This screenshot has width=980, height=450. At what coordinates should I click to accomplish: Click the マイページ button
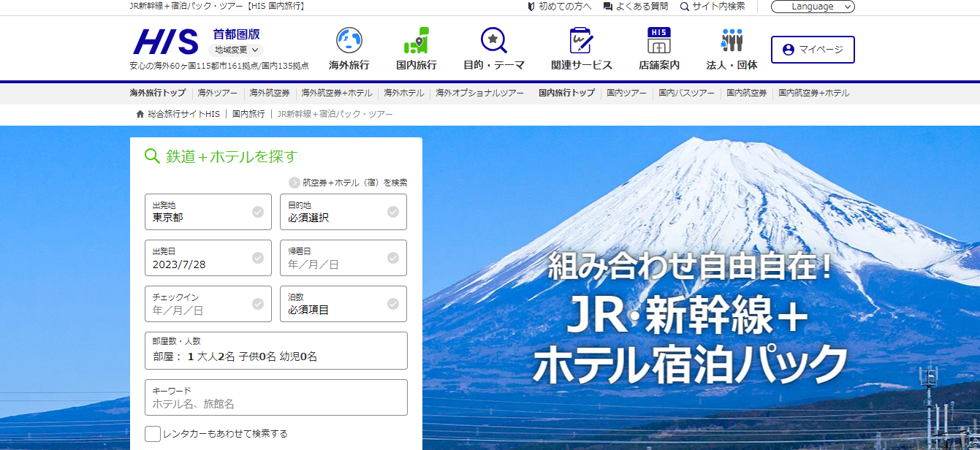coord(812,50)
